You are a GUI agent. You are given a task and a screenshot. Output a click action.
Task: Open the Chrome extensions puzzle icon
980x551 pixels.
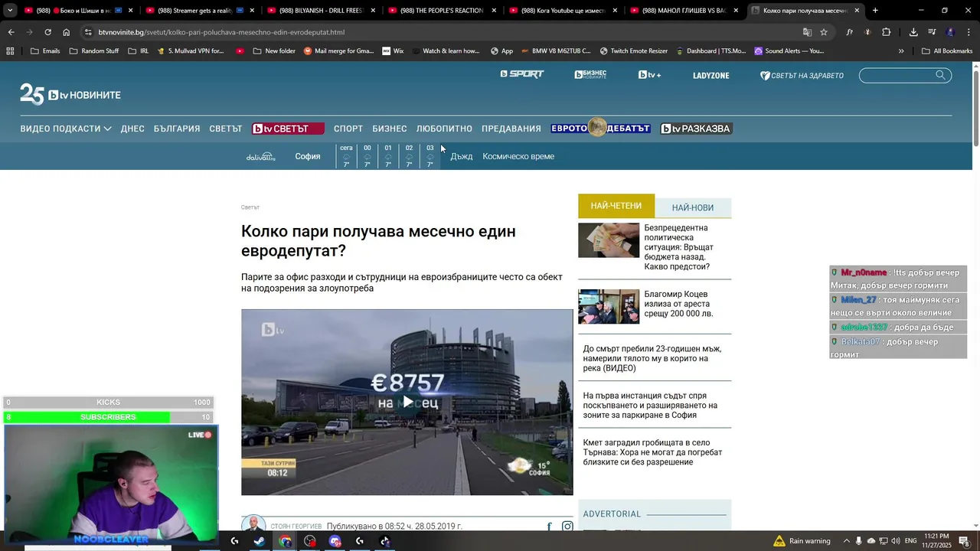tap(886, 32)
